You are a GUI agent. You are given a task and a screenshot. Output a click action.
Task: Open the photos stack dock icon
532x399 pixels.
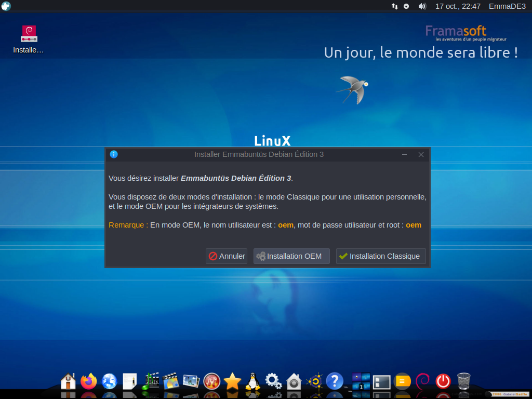click(x=191, y=381)
